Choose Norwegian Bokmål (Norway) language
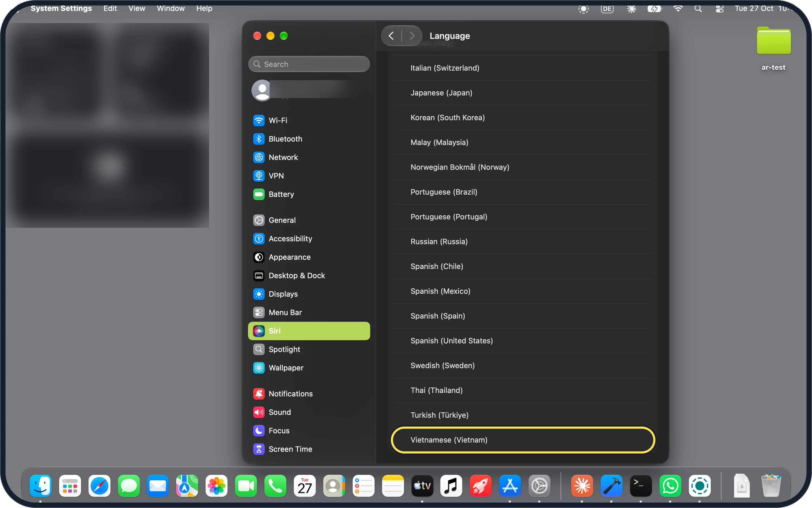The width and height of the screenshot is (812, 508). [x=522, y=167]
